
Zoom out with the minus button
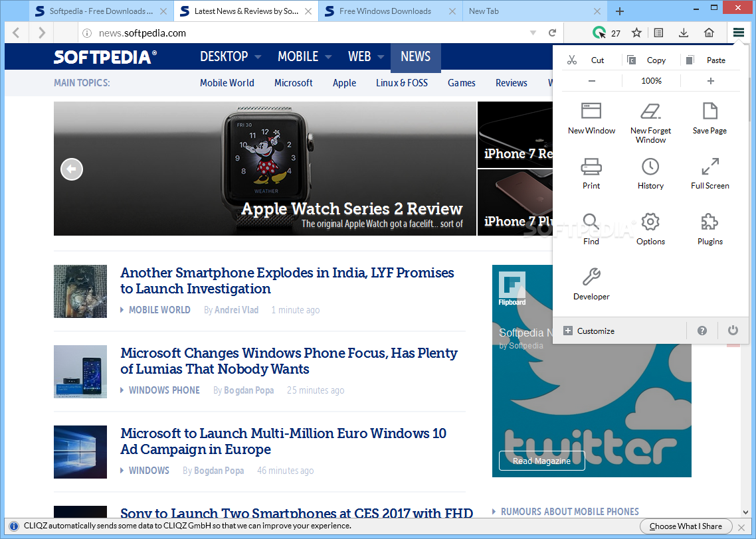click(x=592, y=81)
